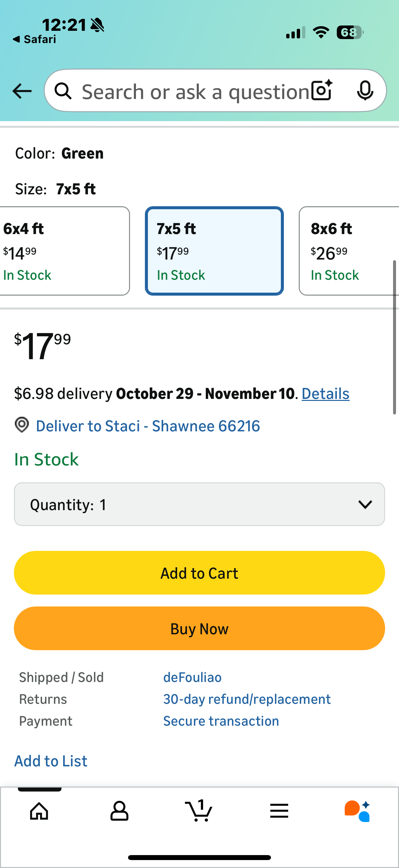Open the delivery Details link
Screen dimensions: 399x868
325,394
